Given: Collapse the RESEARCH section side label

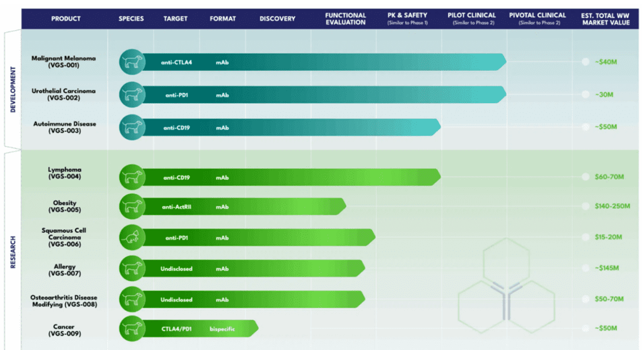Looking at the screenshot, I should 13,251.
